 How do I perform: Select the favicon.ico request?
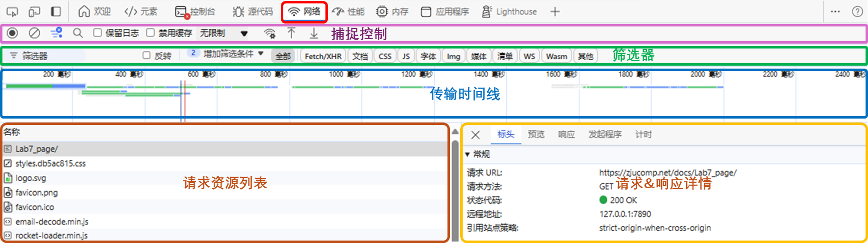225,207
